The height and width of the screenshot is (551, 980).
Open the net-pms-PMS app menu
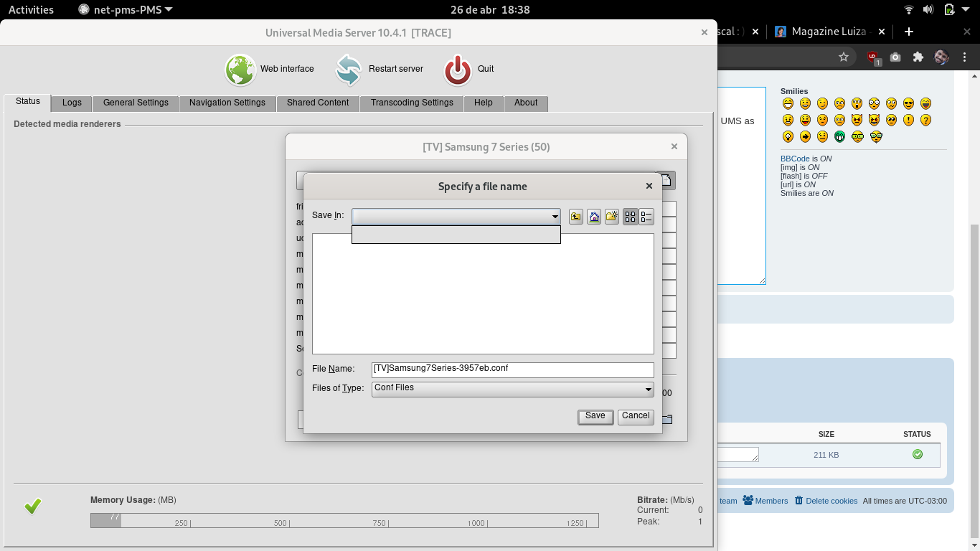pos(125,10)
